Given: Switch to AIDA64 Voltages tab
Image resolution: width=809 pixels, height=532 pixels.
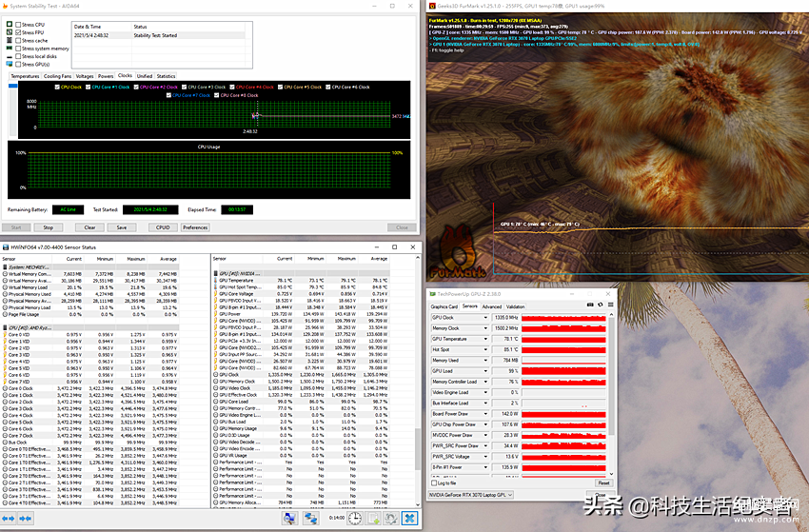Looking at the screenshot, I should (x=85, y=76).
